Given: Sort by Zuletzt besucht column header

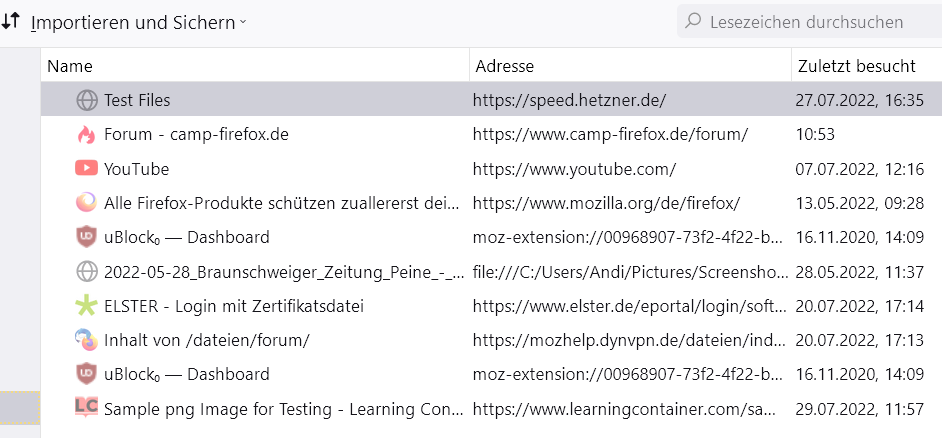Looking at the screenshot, I should (x=860, y=66).
